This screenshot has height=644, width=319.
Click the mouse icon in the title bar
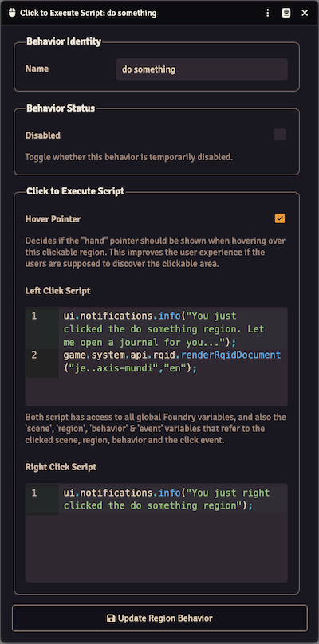tap(12, 13)
